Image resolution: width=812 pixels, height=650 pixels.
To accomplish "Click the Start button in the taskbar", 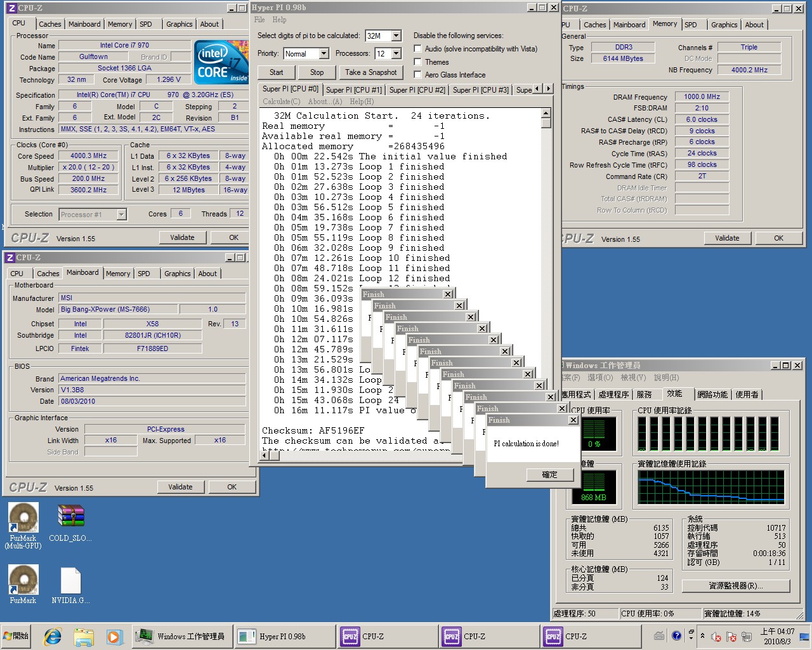I will click(x=16, y=636).
